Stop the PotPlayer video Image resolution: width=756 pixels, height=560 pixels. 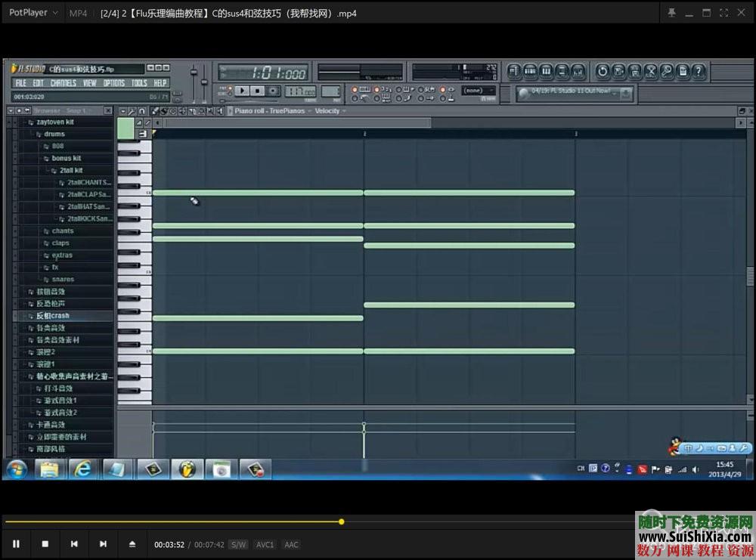tap(45, 544)
